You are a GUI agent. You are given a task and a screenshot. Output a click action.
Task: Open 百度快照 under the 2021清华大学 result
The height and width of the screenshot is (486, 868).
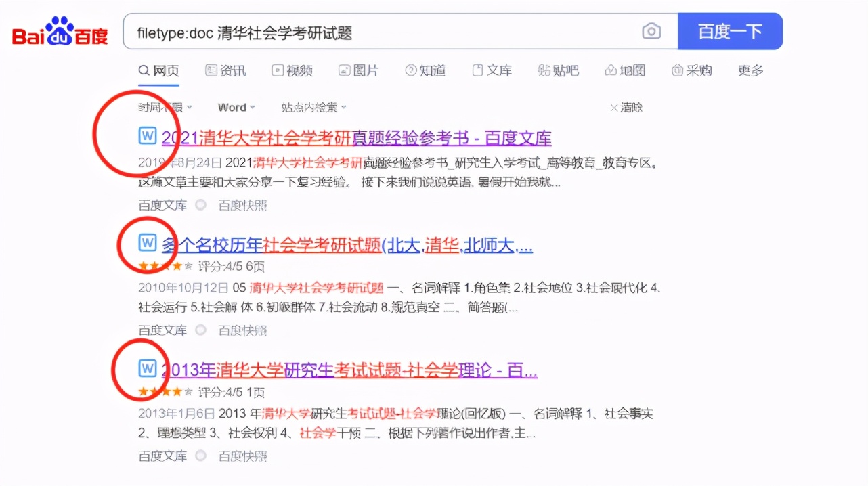point(242,205)
